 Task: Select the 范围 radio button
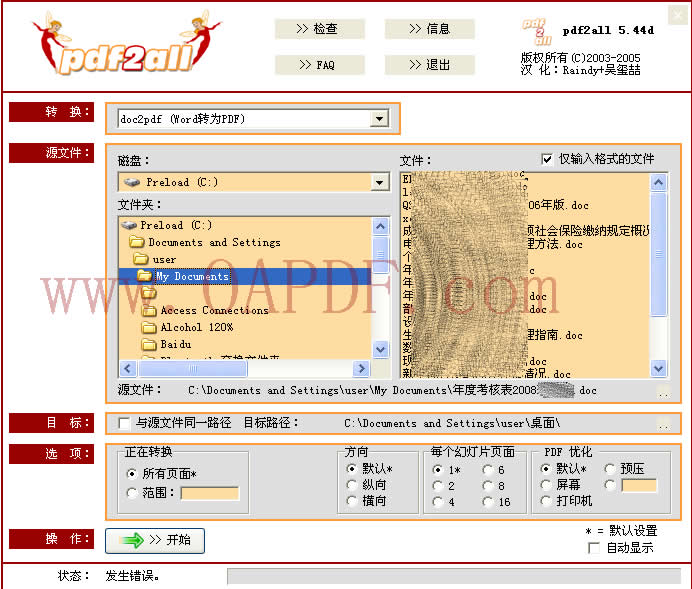(x=132, y=493)
